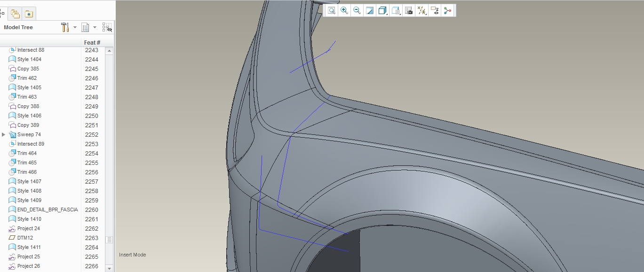This screenshot has height=272, width=644.
Task: Select Trim 462 feature
Action: pyautogui.click(x=27, y=78)
